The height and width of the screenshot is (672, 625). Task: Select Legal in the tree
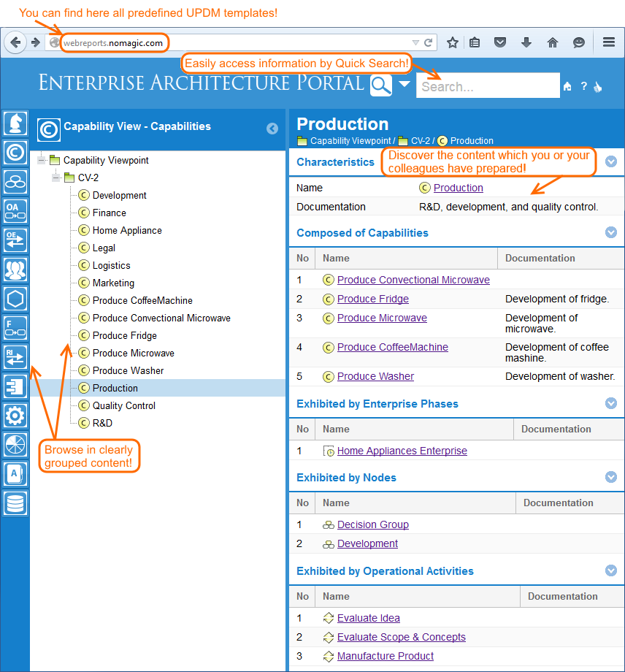(x=104, y=248)
